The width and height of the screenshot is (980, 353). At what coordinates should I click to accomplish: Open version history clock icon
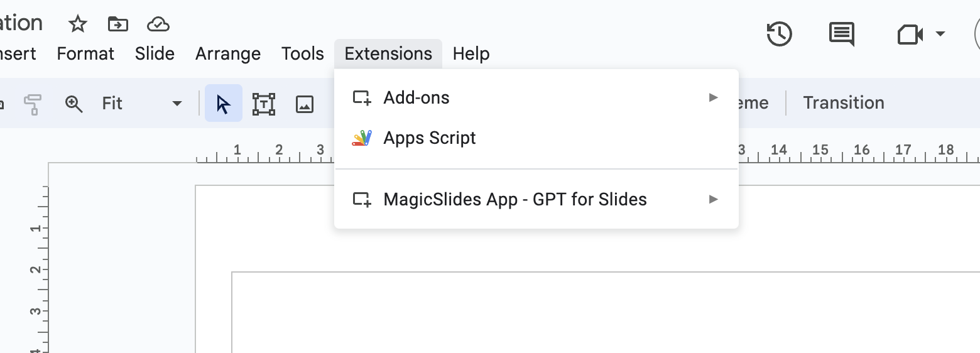779,34
